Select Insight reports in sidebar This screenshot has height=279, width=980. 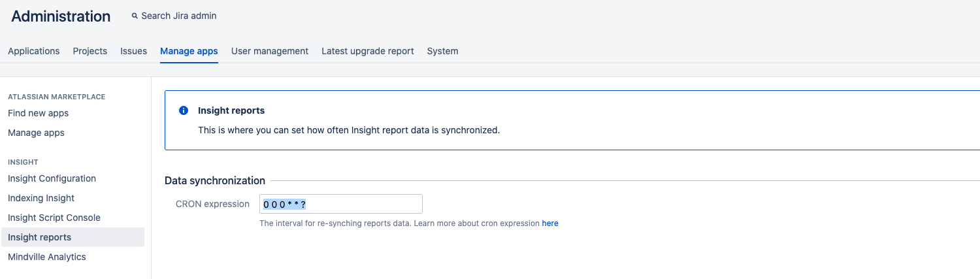pos(73,237)
